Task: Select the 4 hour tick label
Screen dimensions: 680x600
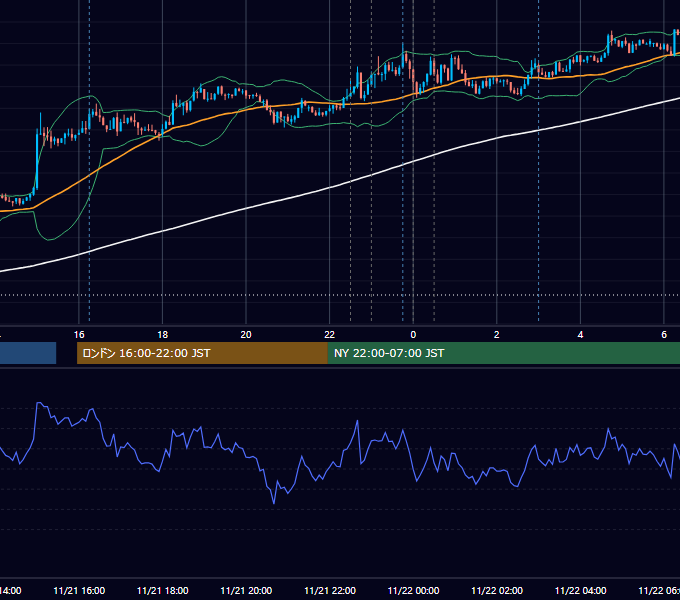Action: tap(580, 335)
